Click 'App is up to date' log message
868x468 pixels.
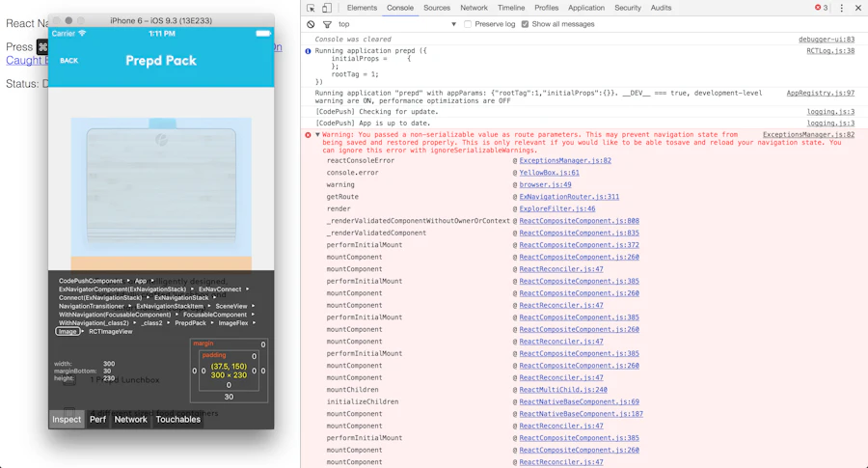tap(372, 123)
